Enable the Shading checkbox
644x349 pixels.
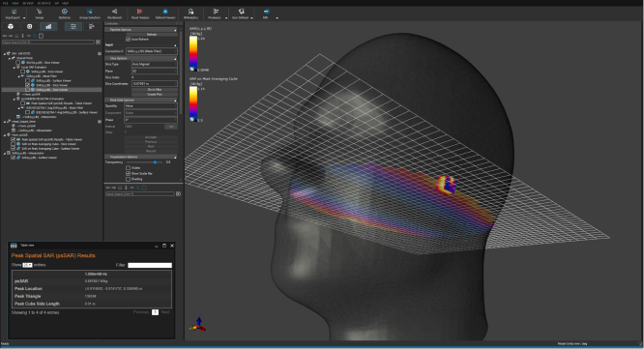click(x=129, y=179)
